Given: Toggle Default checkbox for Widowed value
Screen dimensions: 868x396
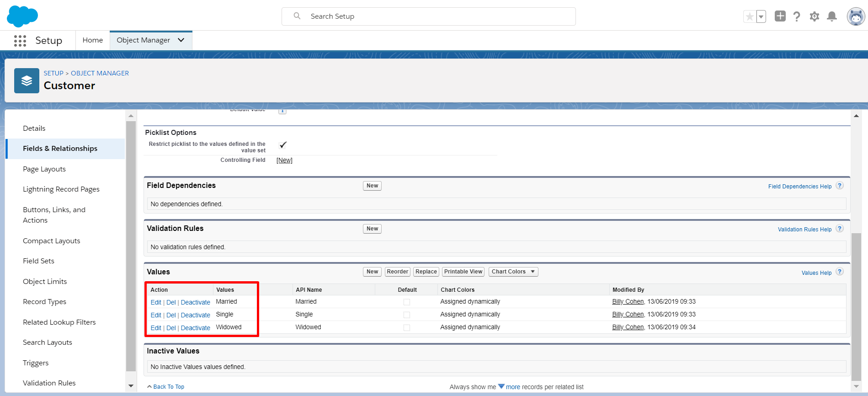Looking at the screenshot, I should pyautogui.click(x=407, y=328).
